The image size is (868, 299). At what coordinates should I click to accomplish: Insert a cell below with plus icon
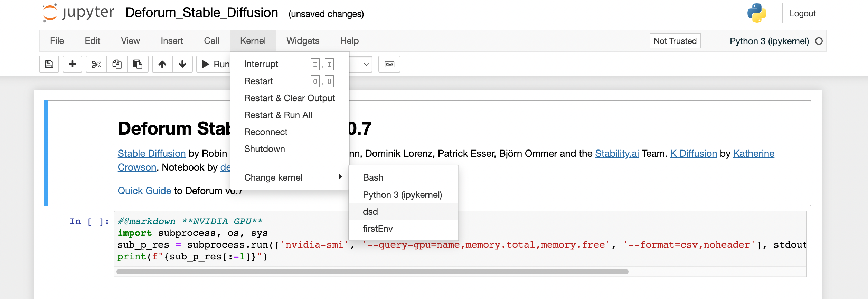click(x=72, y=64)
